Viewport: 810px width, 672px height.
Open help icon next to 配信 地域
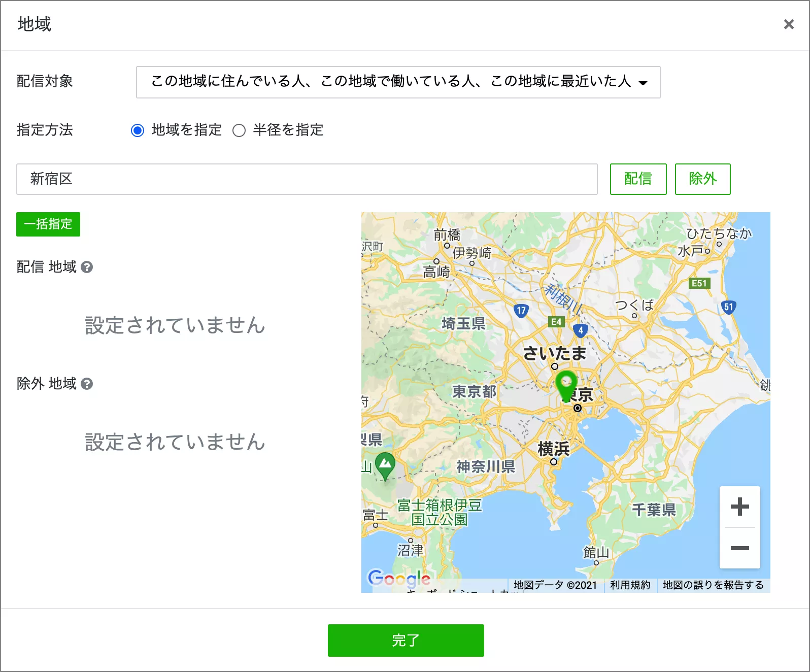coord(87,267)
